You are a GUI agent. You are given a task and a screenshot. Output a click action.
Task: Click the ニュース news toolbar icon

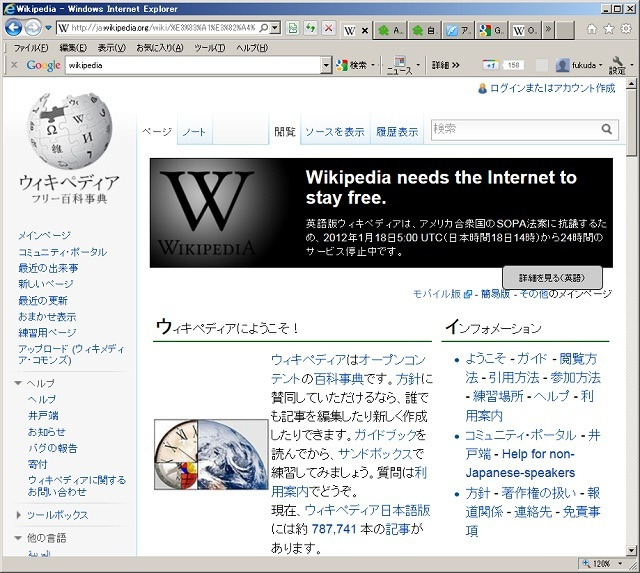[x=399, y=65]
